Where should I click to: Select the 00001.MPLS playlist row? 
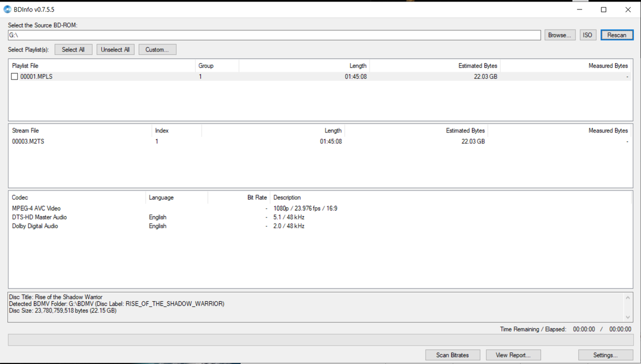point(320,77)
